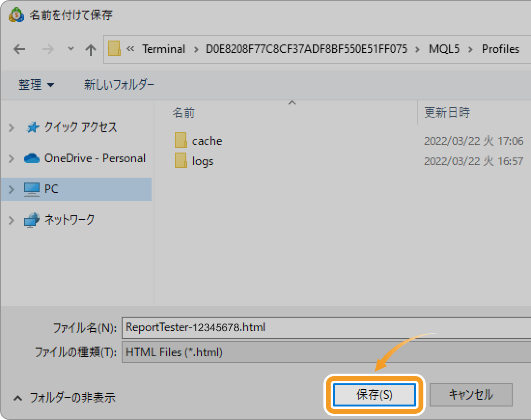Create a folder via 新しいフォルダー
The image size is (531, 420).
tap(119, 84)
